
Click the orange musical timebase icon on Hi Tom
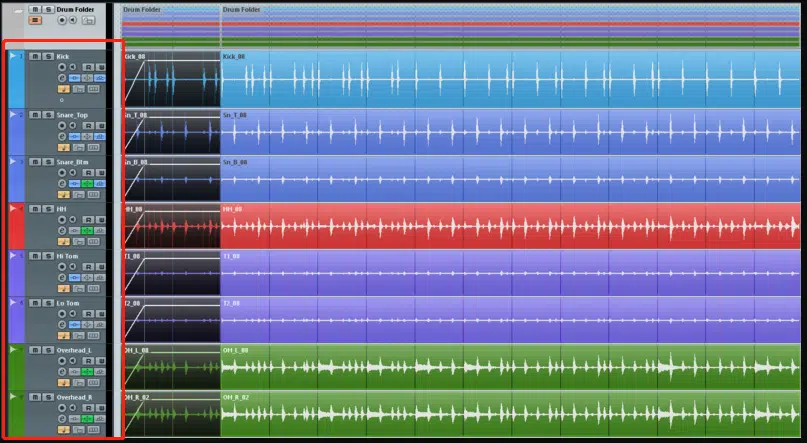click(x=63, y=289)
